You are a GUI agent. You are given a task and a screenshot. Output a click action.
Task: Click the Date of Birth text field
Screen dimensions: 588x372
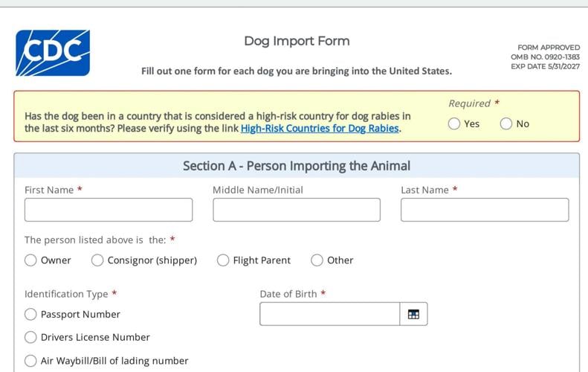point(329,314)
